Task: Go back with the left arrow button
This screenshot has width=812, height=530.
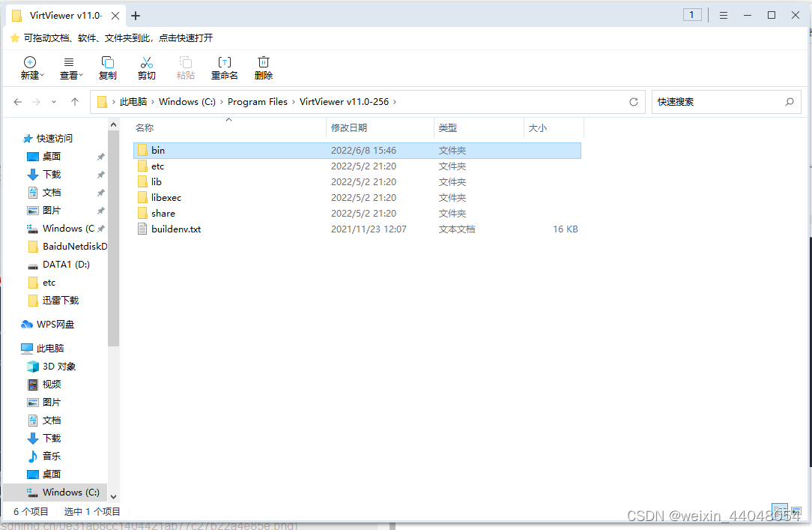Action: point(18,101)
